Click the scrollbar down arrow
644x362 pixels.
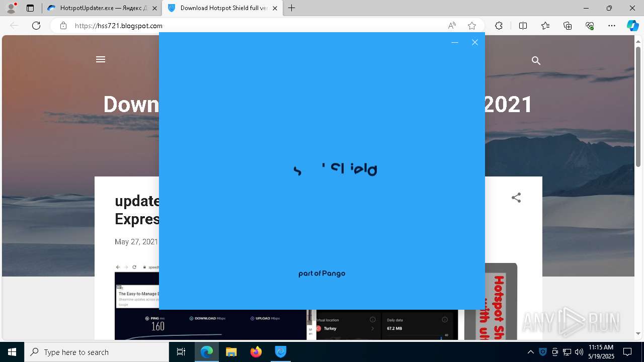pyautogui.click(x=638, y=333)
